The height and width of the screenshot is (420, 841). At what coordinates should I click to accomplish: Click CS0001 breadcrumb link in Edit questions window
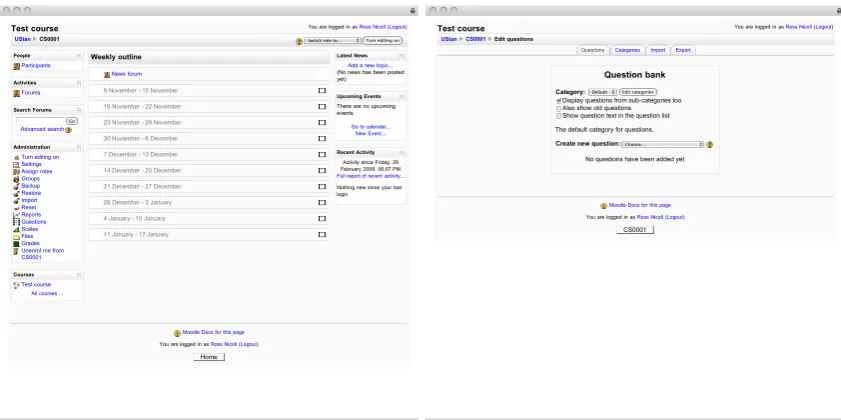(475, 39)
